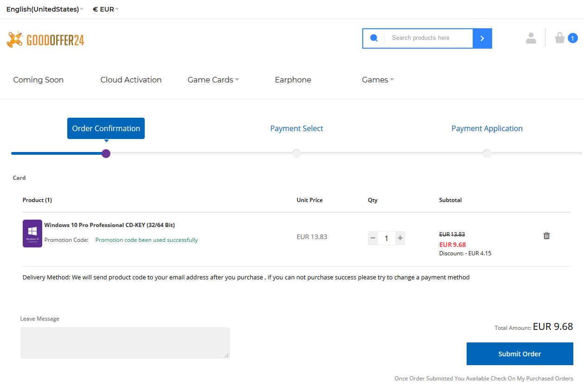Open the Earphone category

tap(293, 80)
